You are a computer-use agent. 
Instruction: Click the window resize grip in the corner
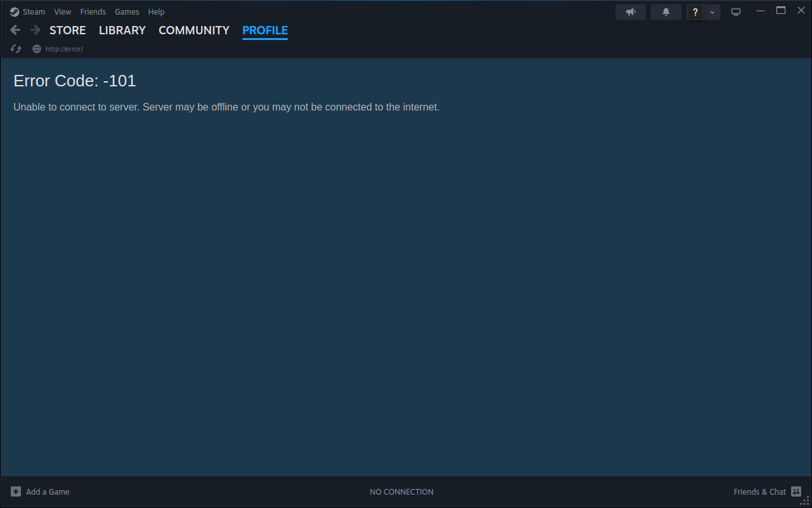click(806, 502)
